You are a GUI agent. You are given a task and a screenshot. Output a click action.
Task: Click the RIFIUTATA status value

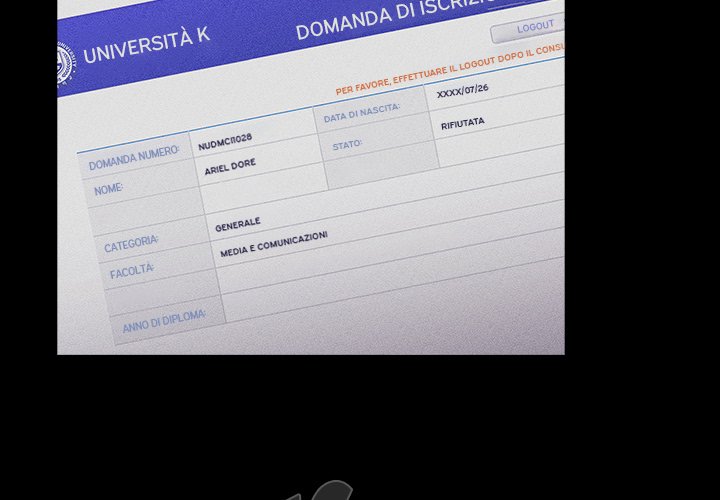coord(462,123)
